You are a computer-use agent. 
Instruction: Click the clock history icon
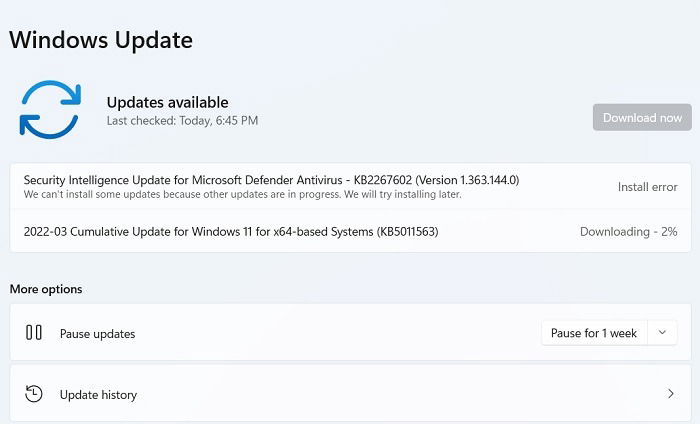click(x=34, y=394)
